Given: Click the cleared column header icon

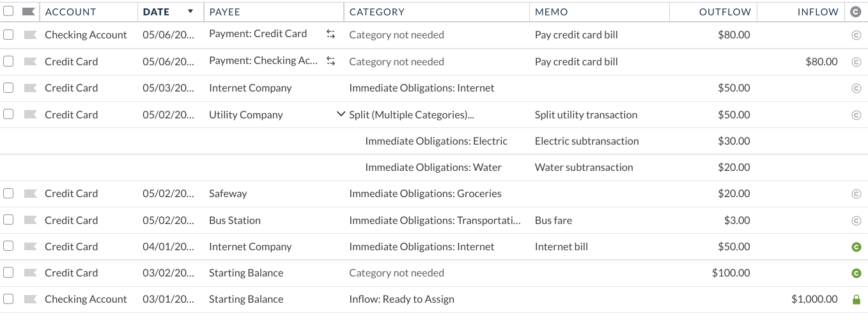Looking at the screenshot, I should coord(856,12).
